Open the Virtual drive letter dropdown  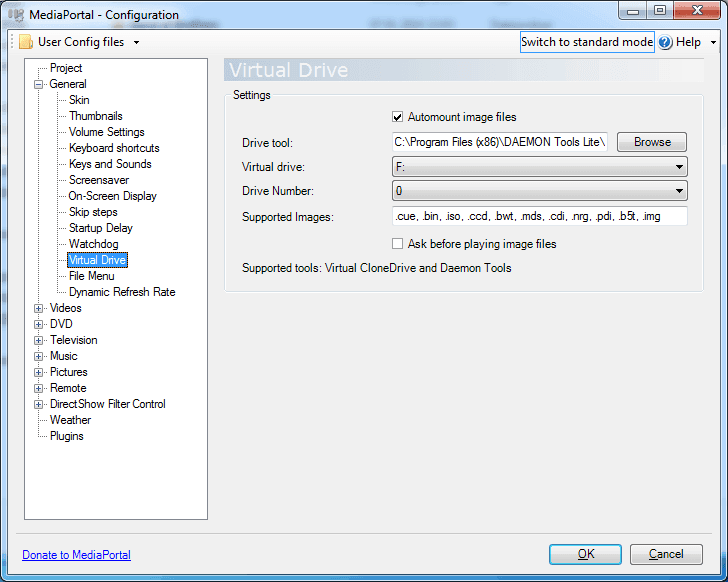click(540, 167)
